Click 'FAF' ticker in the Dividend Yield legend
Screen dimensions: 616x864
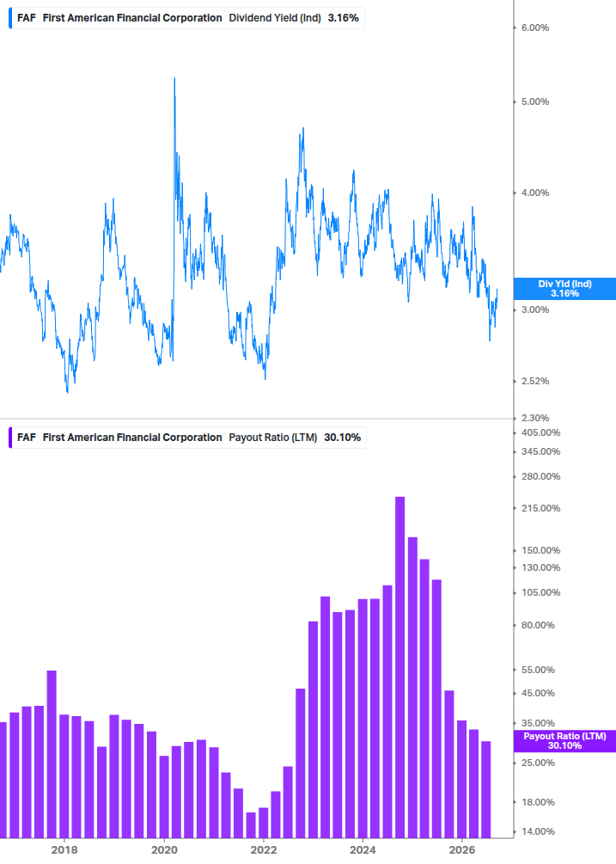tap(27, 18)
